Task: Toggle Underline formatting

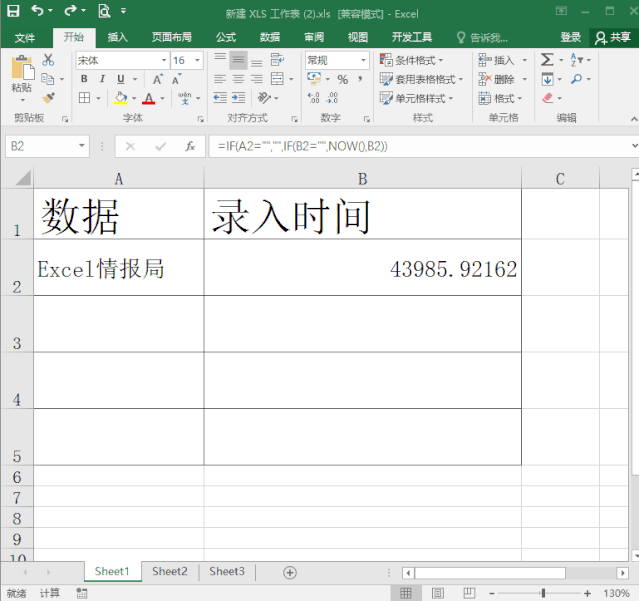Action: [x=121, y=79]
